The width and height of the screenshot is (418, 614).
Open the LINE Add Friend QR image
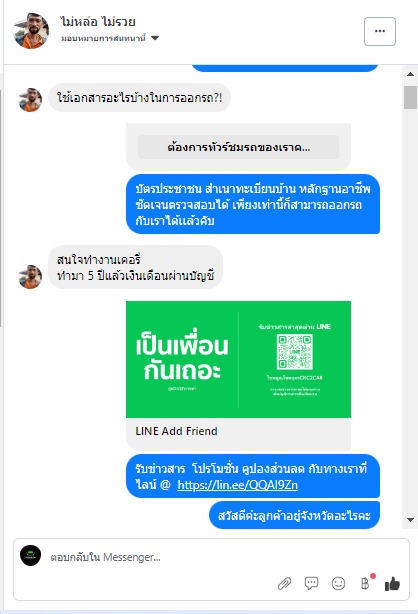[x=238, y=359]
